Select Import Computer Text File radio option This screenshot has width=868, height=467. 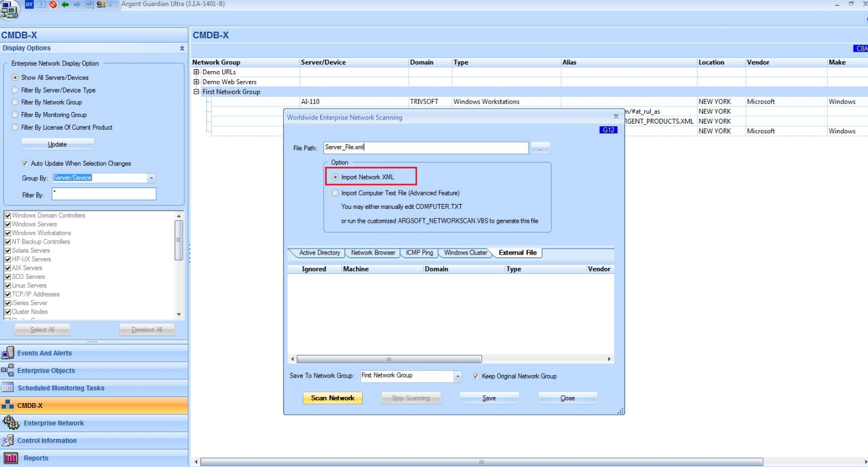pyautogui.click(x=335, y=193)
